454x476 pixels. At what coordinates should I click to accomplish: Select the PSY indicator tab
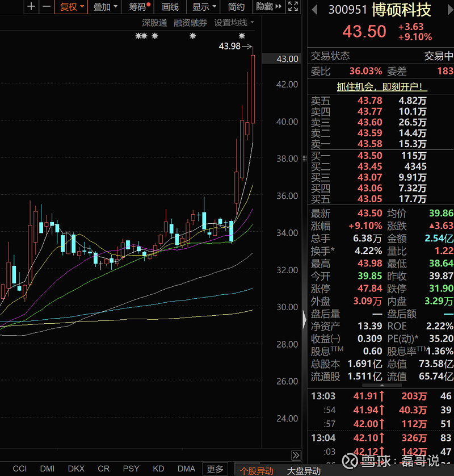(131, 469)
